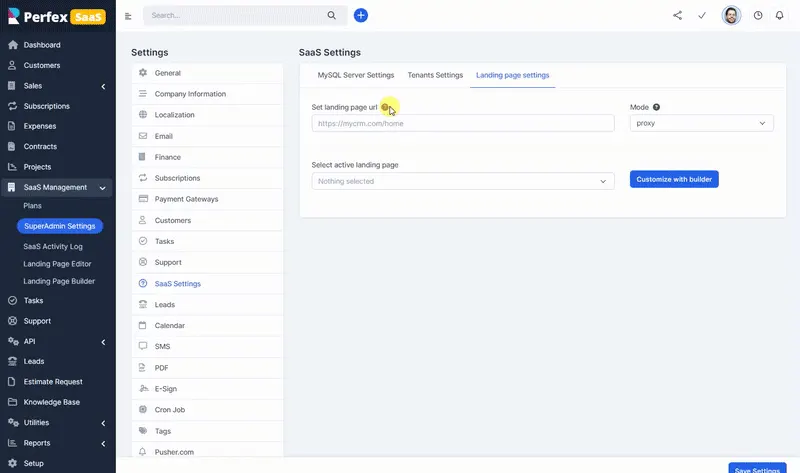This screenshot has height=473, width=800.
Task: Click the checkmark todo icon
Action: pyautogui.click(x=702, y=15)
